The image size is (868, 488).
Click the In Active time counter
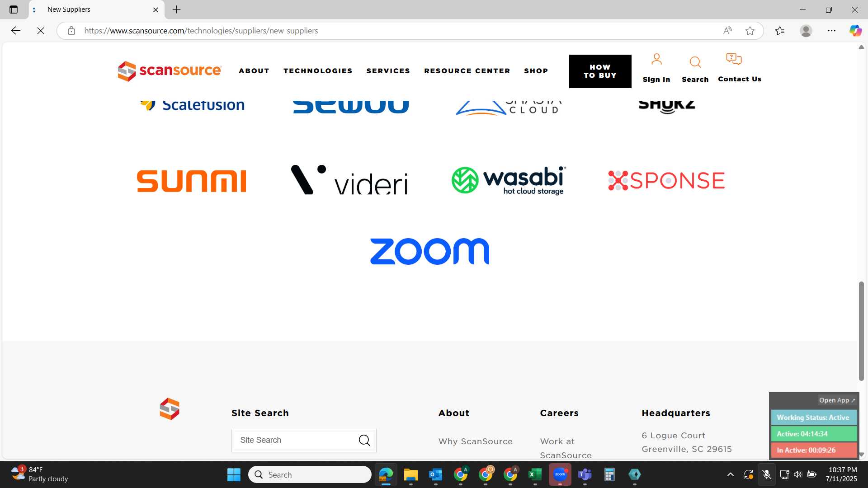[x=813, y=450]
